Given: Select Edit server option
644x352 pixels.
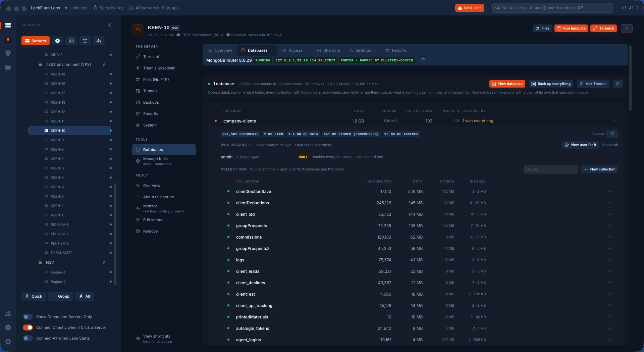Looking at the screenshot, I should [164, 220].
